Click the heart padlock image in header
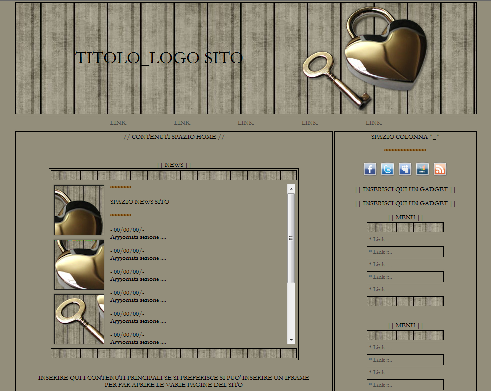 (x=386, y=48)
